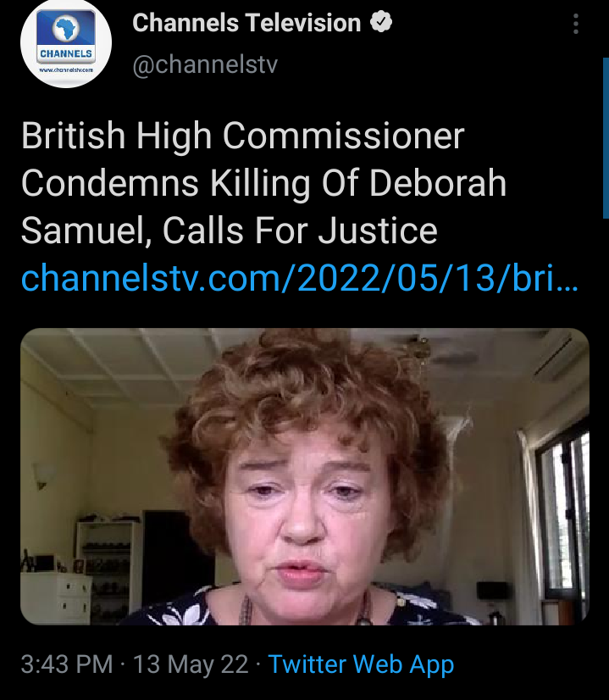Click the 13 May 22 date
Viewport: 609px width, 700px height.
pos(191,664)
